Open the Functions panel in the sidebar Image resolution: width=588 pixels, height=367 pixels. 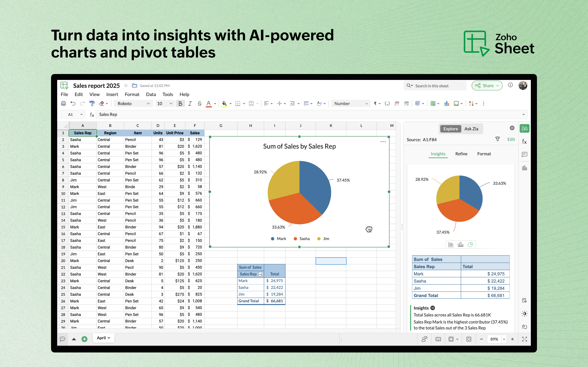coord(524,141)
